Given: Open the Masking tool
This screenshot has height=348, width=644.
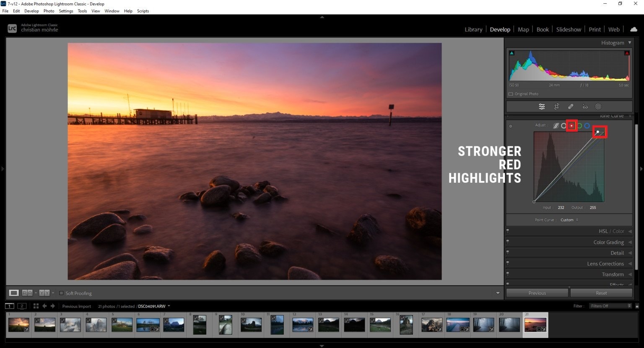Looking at the screenshot, I should point(598,106).
